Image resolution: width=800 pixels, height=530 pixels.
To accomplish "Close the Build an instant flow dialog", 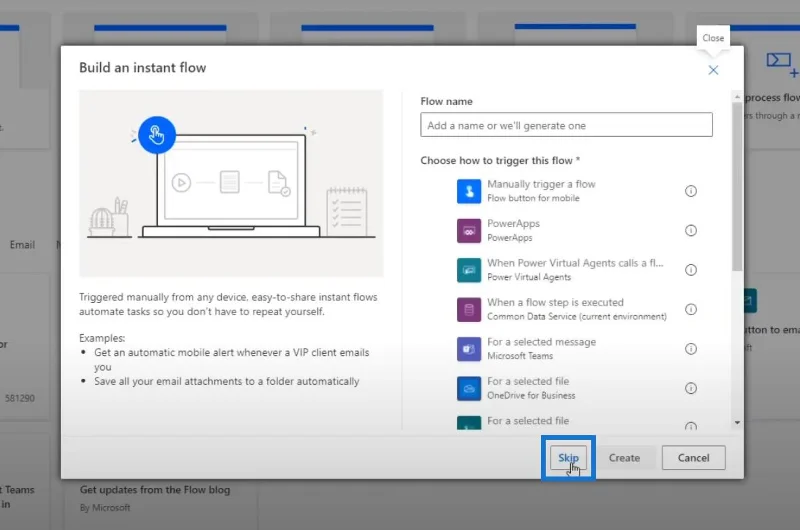I will click(x=713, y=70).
